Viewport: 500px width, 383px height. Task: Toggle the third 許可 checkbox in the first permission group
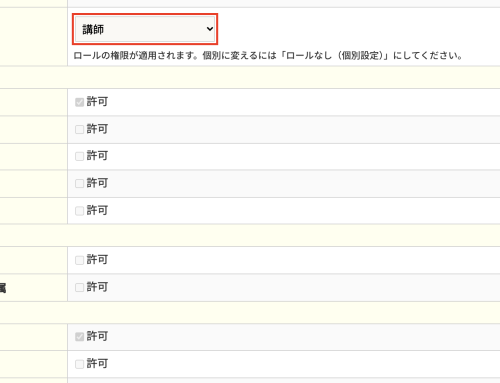click(x=79, y=156)
